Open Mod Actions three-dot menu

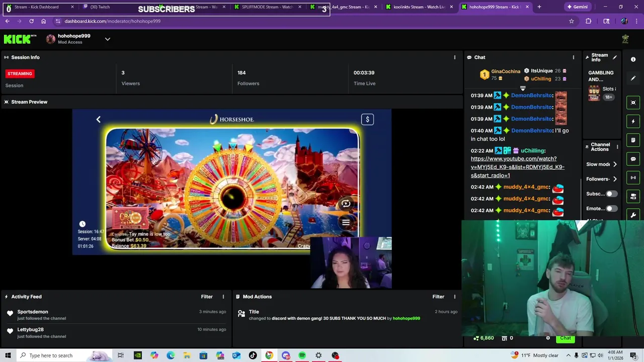pos(454,297)
